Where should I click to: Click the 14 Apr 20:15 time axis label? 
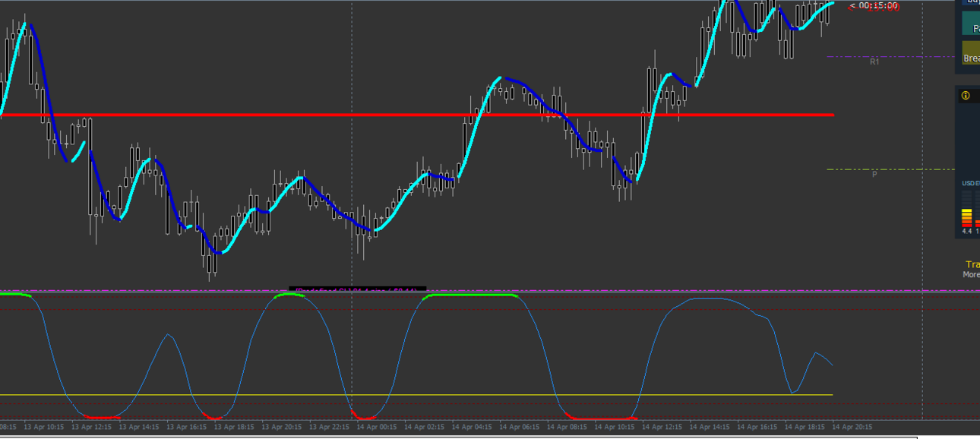(x=852, y=427)
